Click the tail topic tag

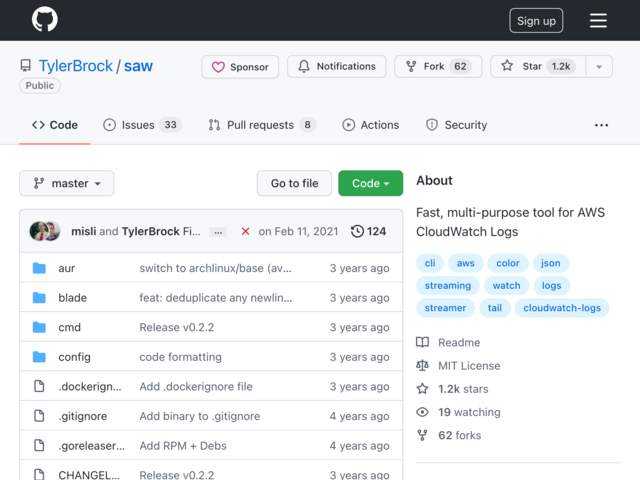pyautogui.click(x=495, y=308)
